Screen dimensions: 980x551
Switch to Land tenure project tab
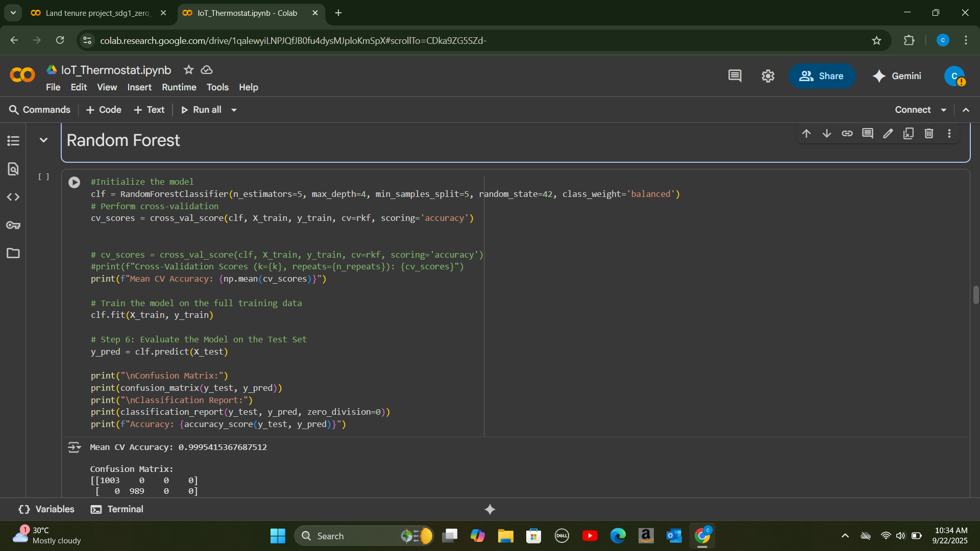tap(97, 13)
